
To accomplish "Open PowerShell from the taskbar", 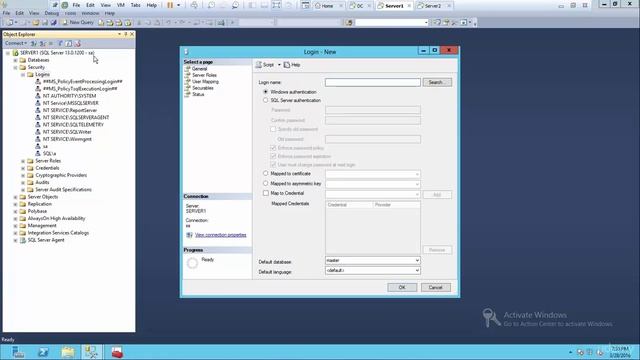I will pos(43,352).
